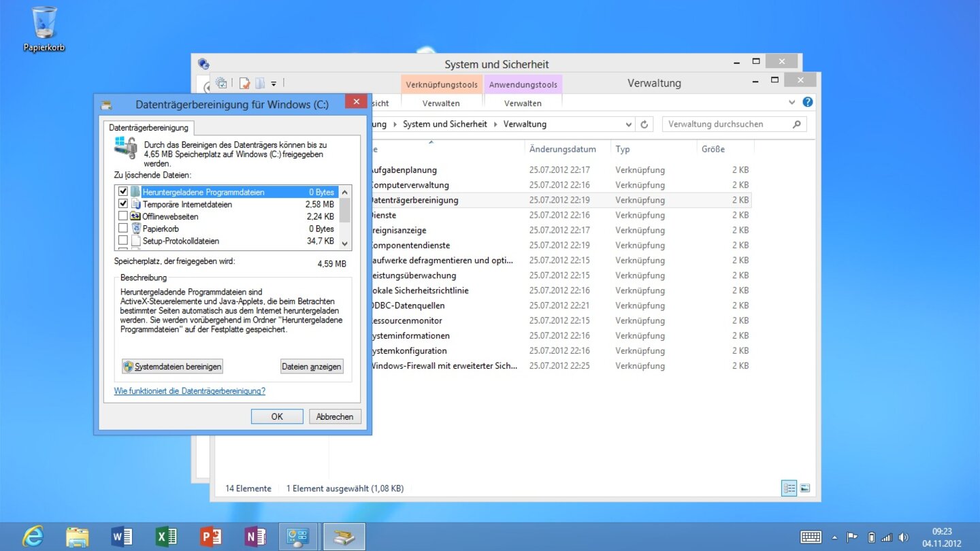Check the Setup-Protokolldateien box
Image resolution: width=980 pixels, height=551 pixels.
pyautogui.click(x=123, y=241)
